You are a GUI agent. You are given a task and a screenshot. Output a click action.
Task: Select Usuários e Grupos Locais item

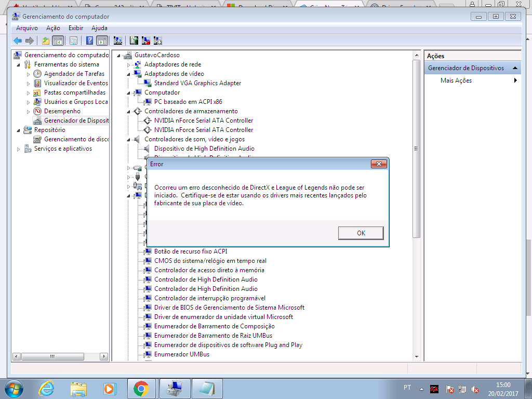pos(76,102)
